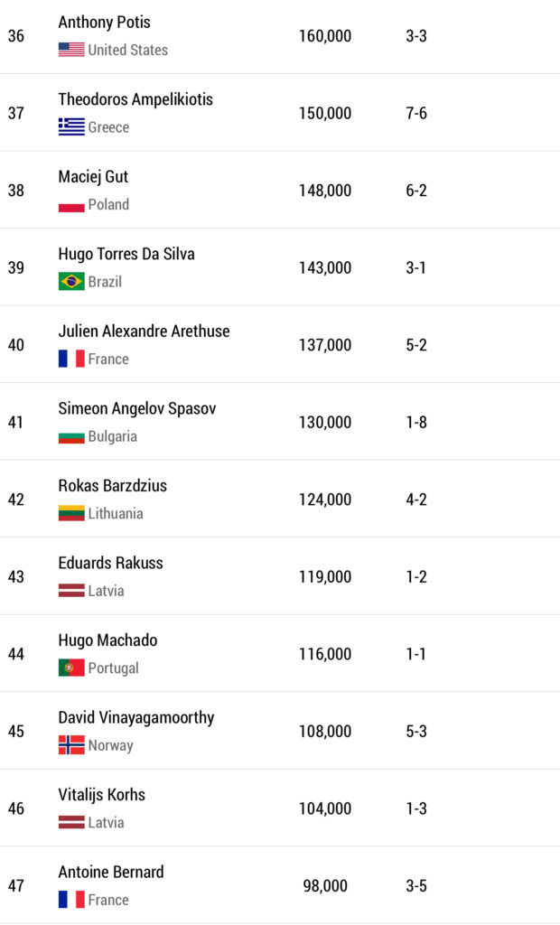Screen dimensions: 560x925
Task: Click Vitalijs Korhs name
Action: point(102,795)
